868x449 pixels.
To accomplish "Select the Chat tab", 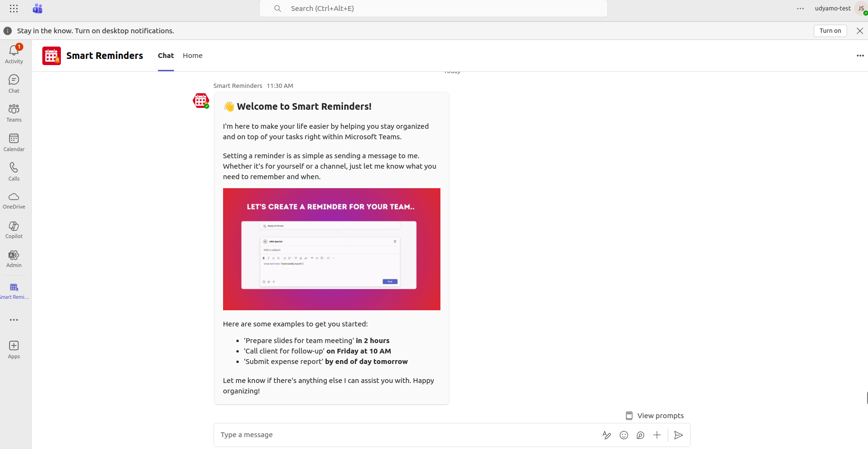I will coord(166,56).
